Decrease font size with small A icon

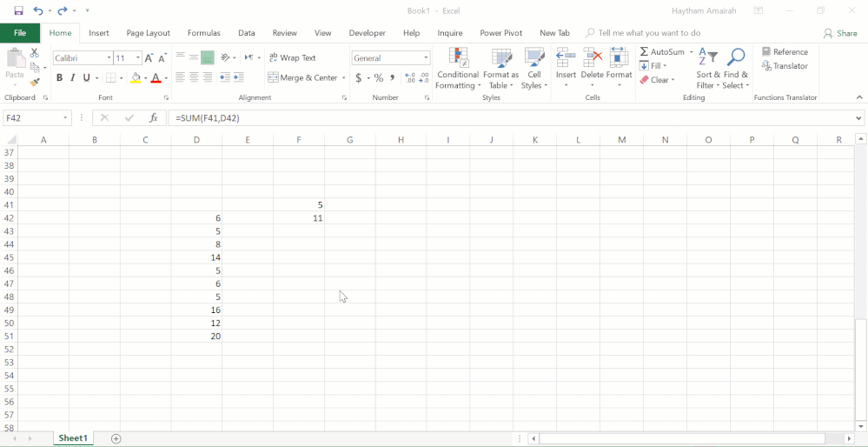pyautogui.click(x=162, y=58)
